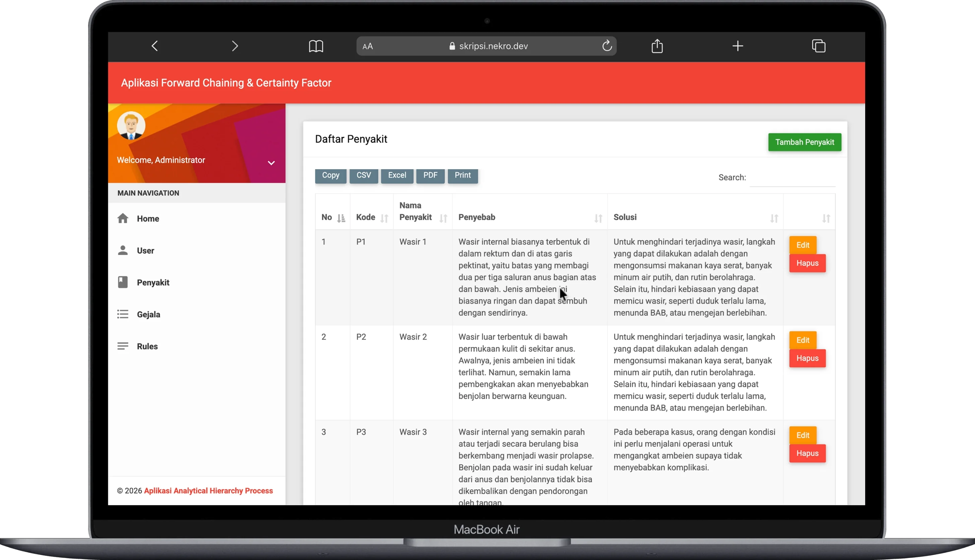Reload the page with the refresh icon
Screen dimensions: 975x560
607,46
